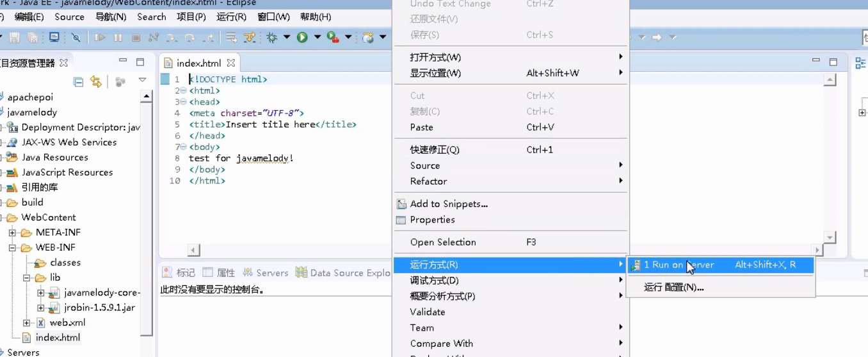Open the Refactor submenu in context menu

[x=510, y=181]
